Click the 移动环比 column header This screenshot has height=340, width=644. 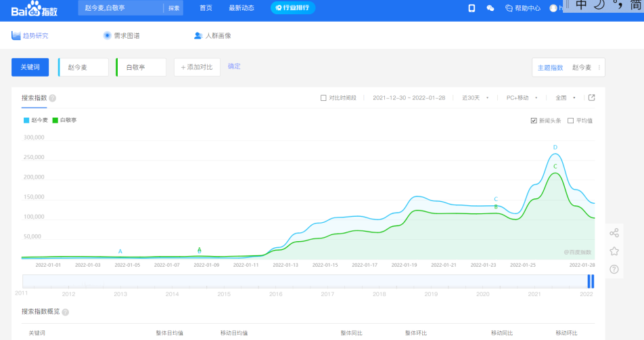(x=566, y=333)
